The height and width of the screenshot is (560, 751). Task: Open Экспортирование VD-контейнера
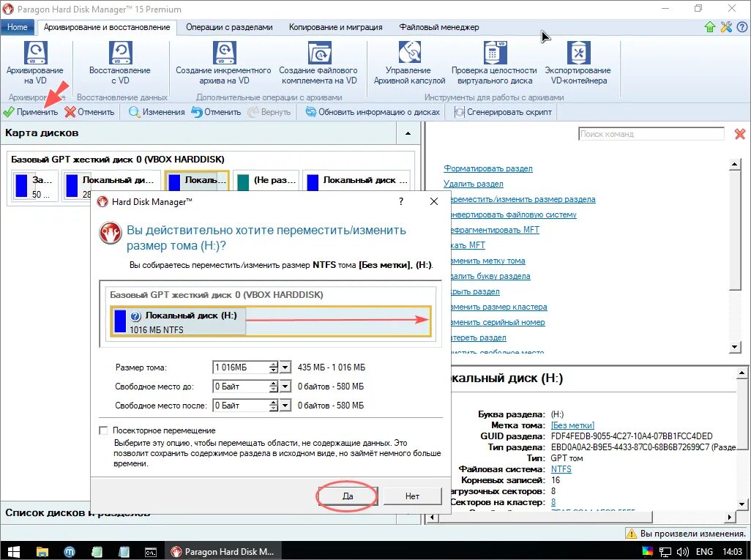[578, 63]
